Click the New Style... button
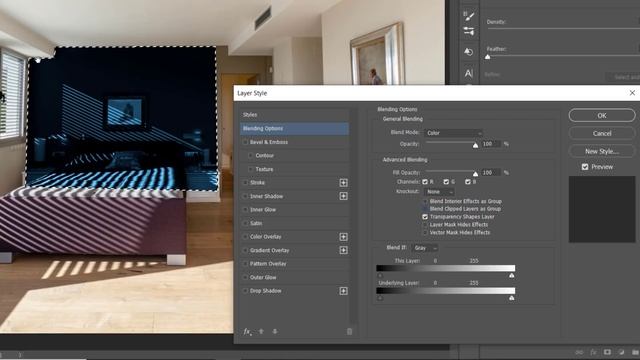The width and height of the screenshot is (640, 360). click(x=602, y=151)
